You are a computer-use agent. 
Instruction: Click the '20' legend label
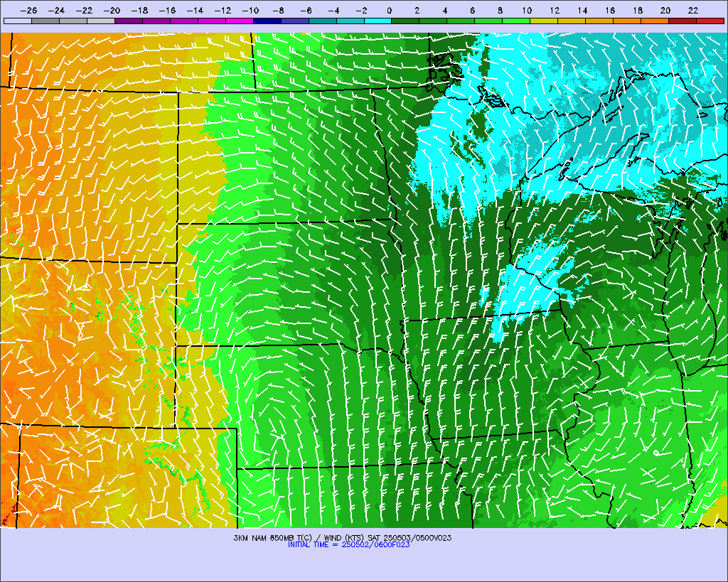tap(665, 10)
